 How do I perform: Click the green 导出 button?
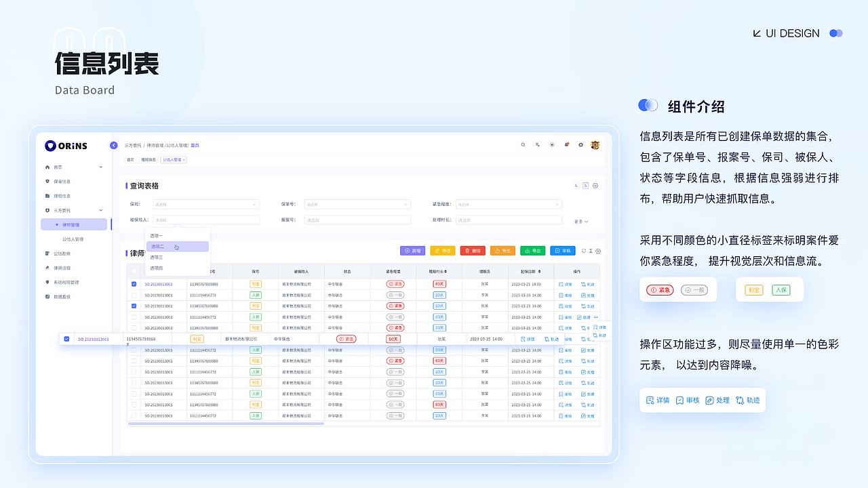point(533,251)
